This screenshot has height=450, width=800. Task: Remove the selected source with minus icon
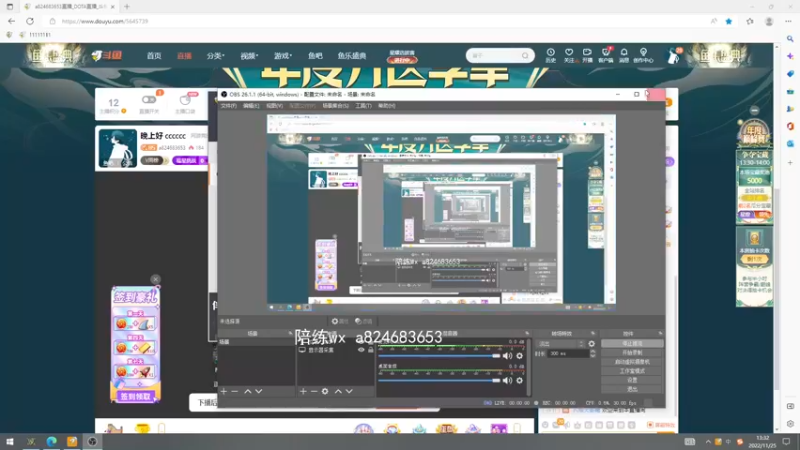click(x=314, y=391)
